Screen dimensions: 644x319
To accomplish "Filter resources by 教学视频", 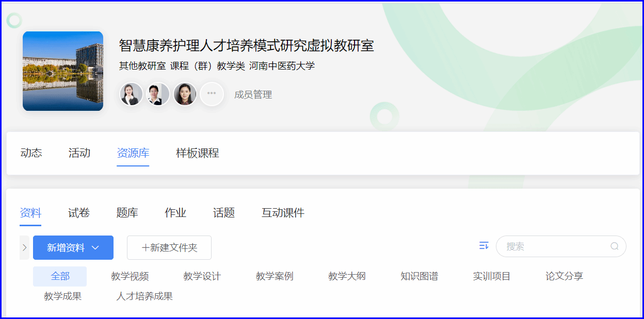I will click(x=130, y=276).
